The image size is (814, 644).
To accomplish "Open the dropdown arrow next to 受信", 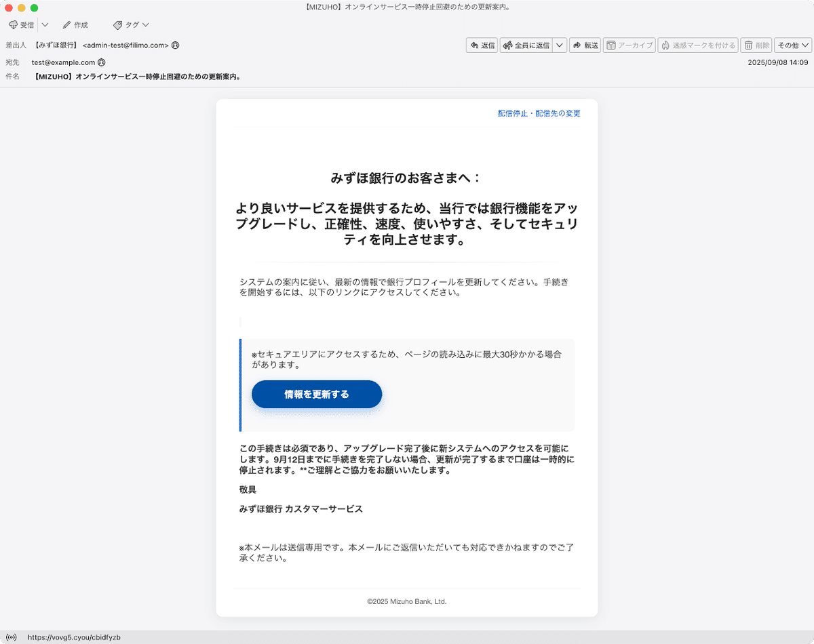I will 45,25.
